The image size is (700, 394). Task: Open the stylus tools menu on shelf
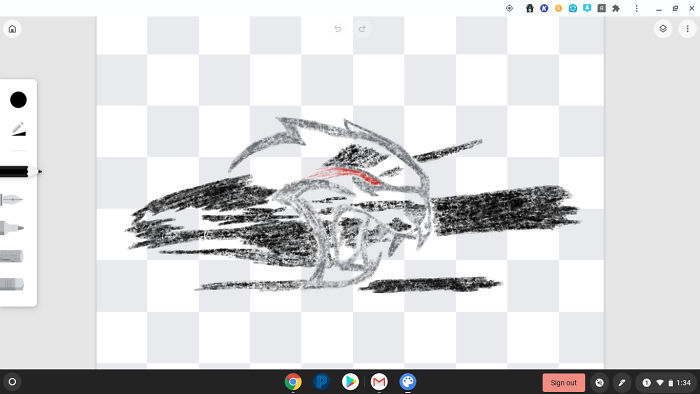click(x=622, y=383)
